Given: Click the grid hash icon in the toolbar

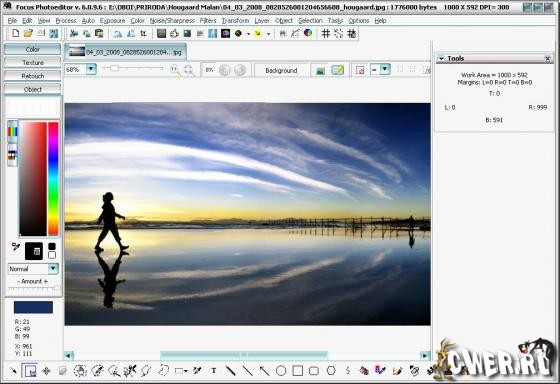Looking at the screenshot, I should [x=325, y=34].
